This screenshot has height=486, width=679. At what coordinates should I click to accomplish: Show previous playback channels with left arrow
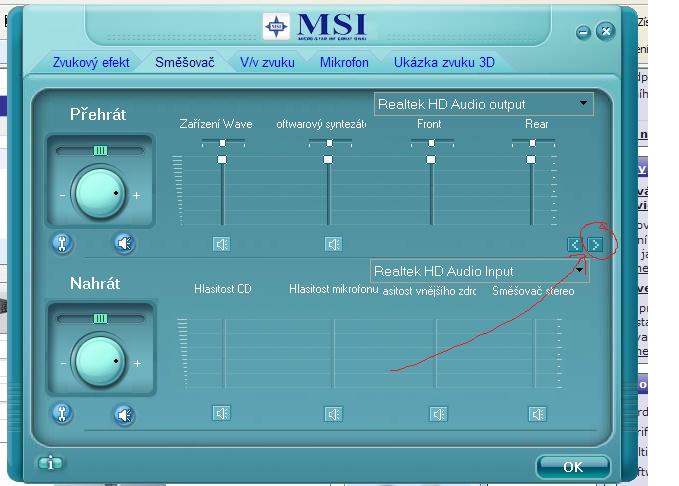tap(575, 245)
